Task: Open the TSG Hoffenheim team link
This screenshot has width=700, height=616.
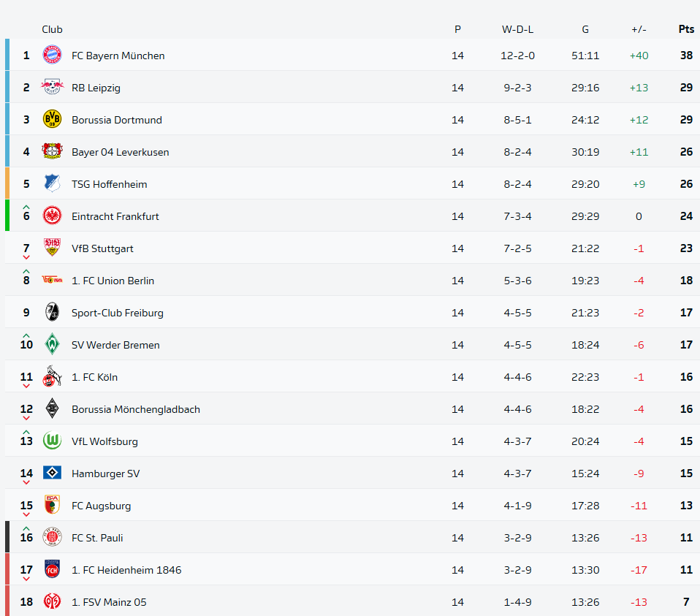Action: coord(109,184)
